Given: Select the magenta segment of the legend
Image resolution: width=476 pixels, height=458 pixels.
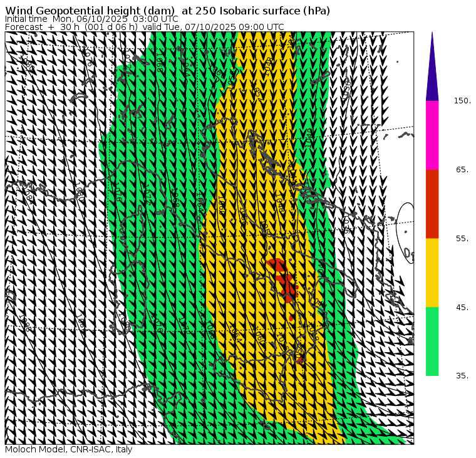Looking at the screenshot, I should click(432, 135).
